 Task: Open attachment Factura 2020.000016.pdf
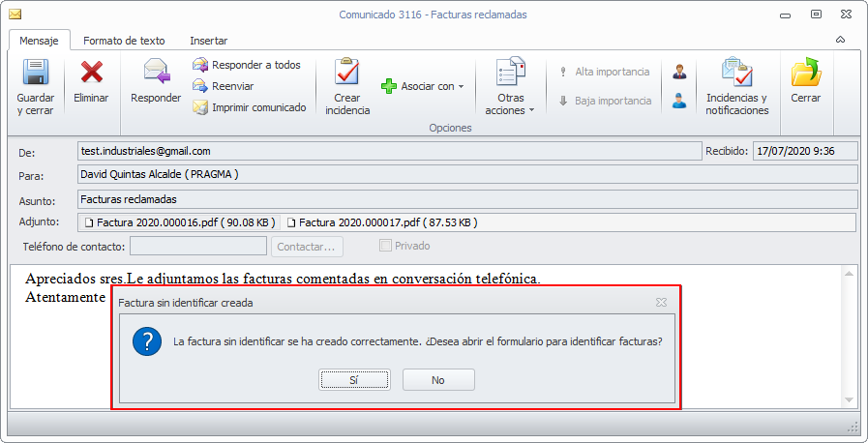180,222
